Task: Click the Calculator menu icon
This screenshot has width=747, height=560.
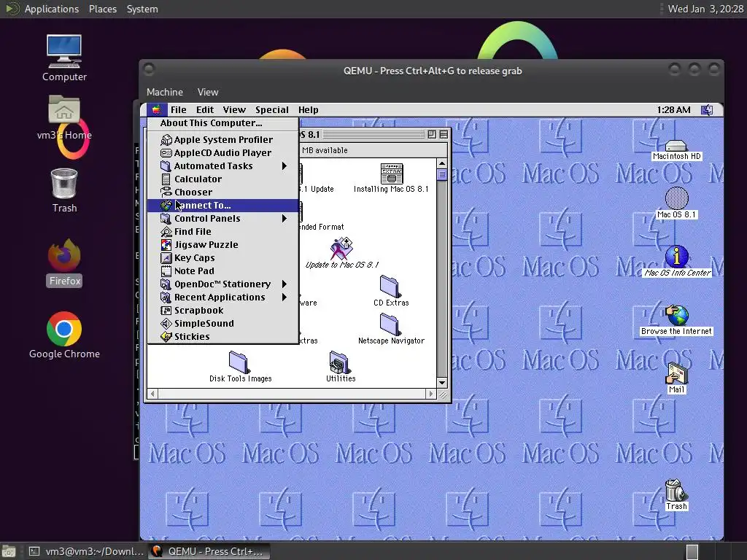Action: 166,179
